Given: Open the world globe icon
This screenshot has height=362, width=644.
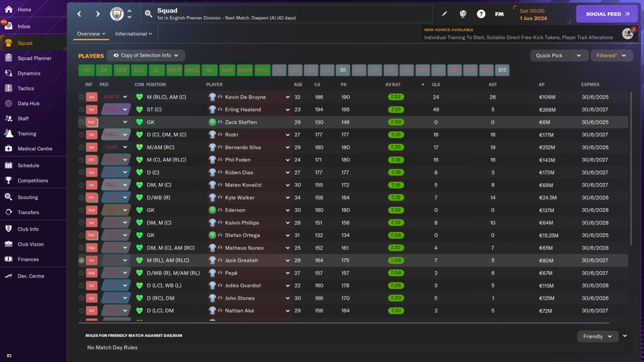Looking at the screenshot, I should point(463,14).
